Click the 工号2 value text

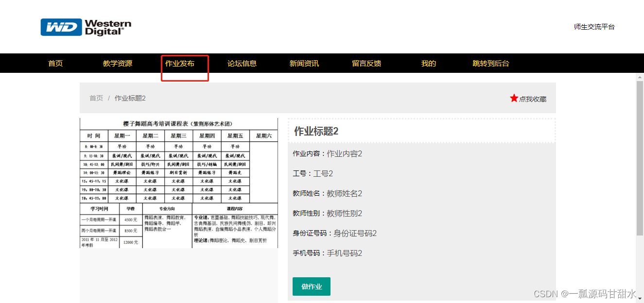[x=323, y=173]
